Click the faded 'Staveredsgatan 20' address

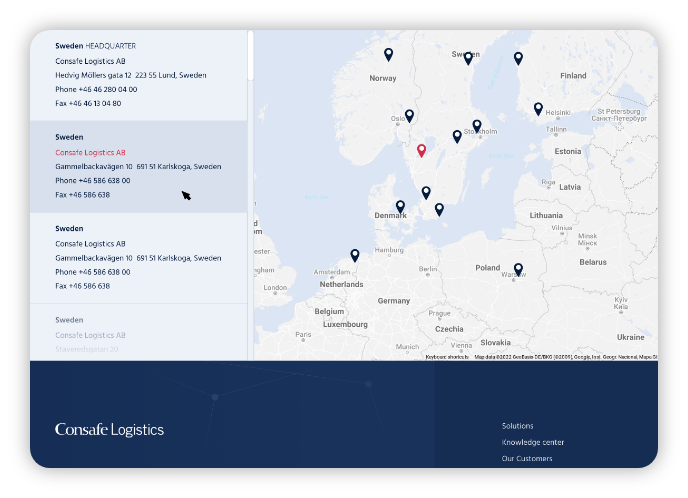87,349
